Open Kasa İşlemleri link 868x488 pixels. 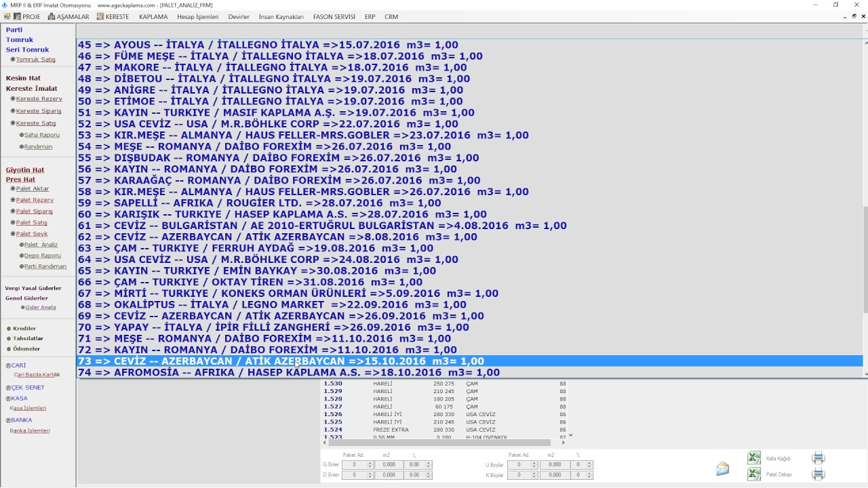[x=28, y=409]
